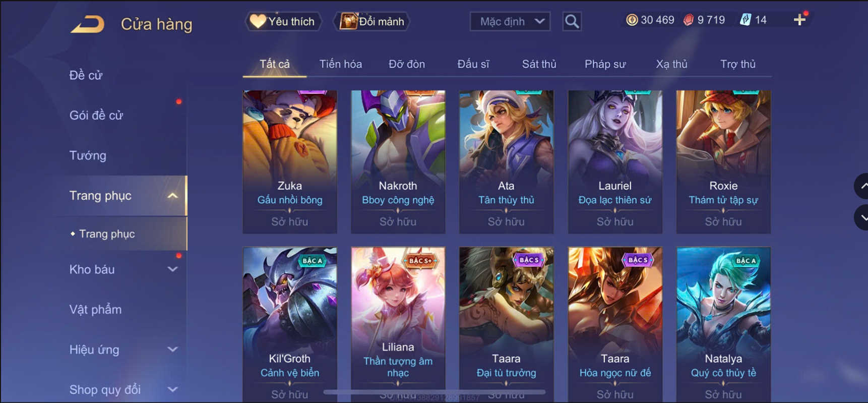
Task: Expand the Hiệu ứng sidebar section
Action: tap(172, 350)
